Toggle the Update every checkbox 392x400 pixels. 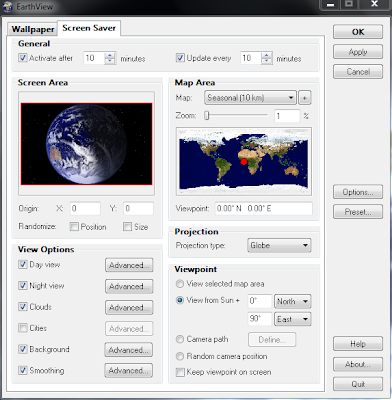pos(180,58)
